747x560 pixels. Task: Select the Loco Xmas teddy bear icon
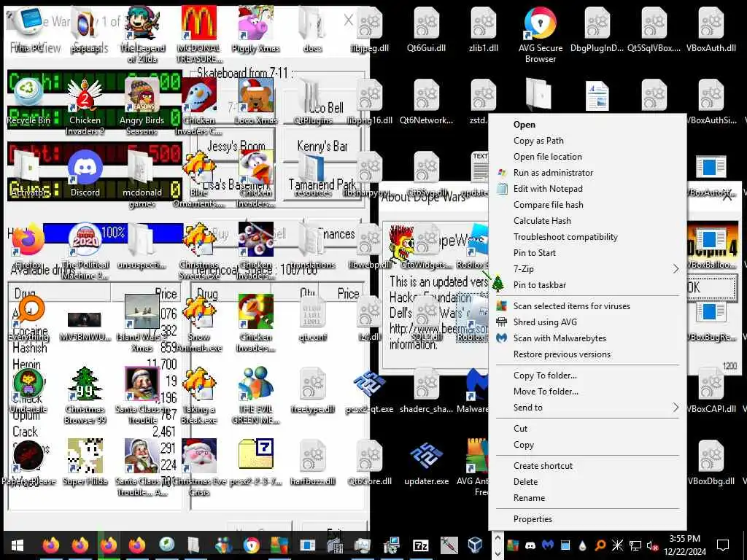[x=256, y=102]
